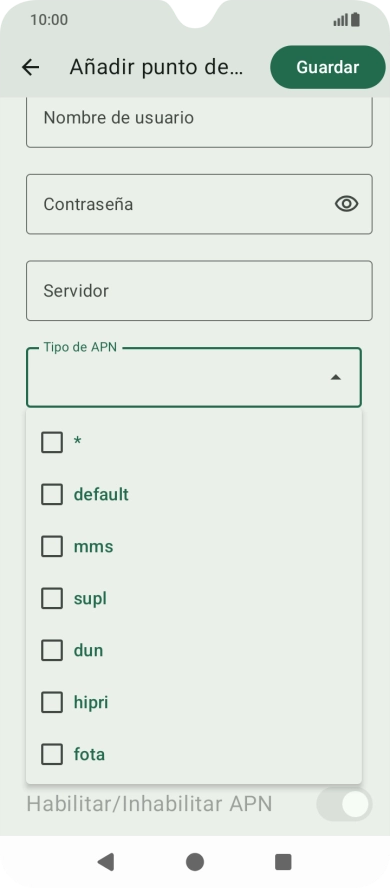Tap the back arrow icon
This screenshot has width=390, height=888.
pos(31,67)
